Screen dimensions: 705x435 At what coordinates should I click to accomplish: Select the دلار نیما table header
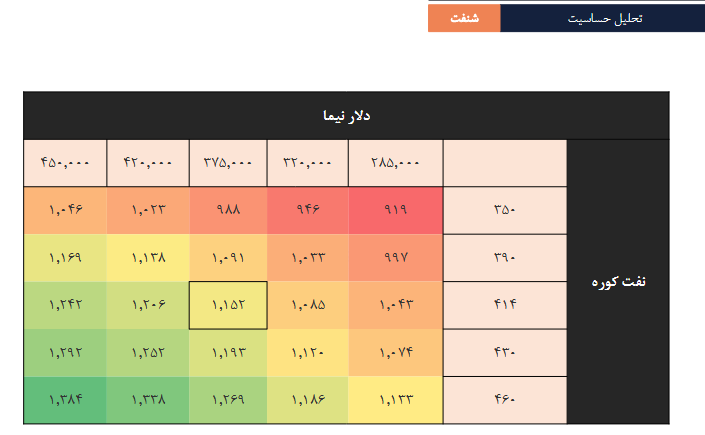click(346, 116)
